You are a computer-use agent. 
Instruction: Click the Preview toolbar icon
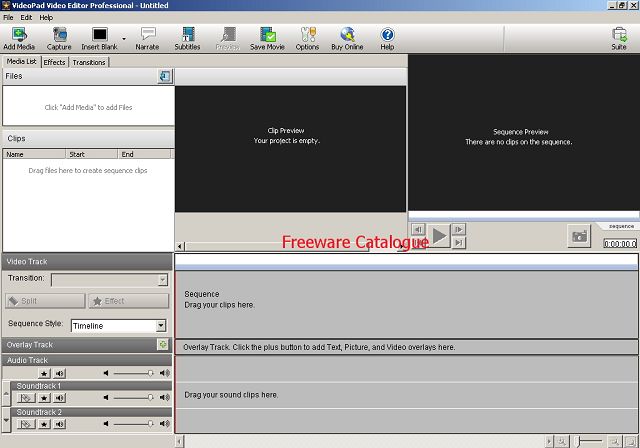tap(227, 38)
